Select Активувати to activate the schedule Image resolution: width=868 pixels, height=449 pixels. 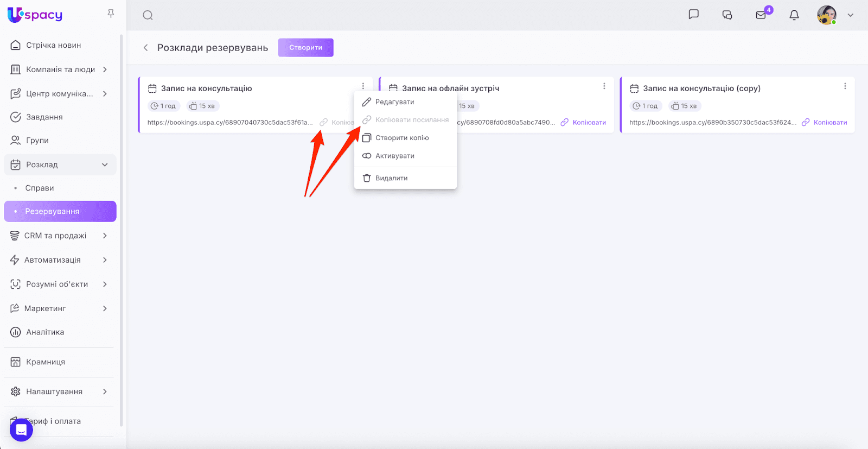coord(394,156)
